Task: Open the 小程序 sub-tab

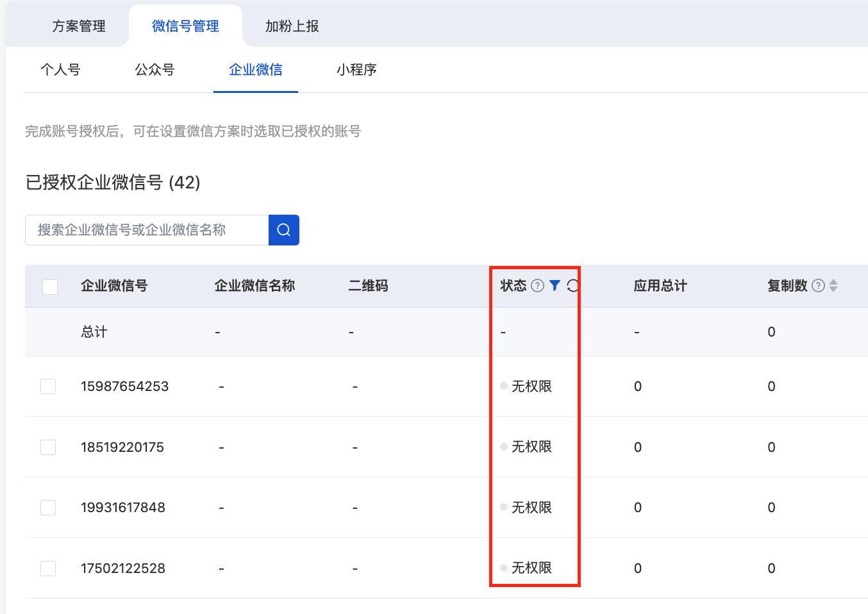Action: [x=356, y=70]
